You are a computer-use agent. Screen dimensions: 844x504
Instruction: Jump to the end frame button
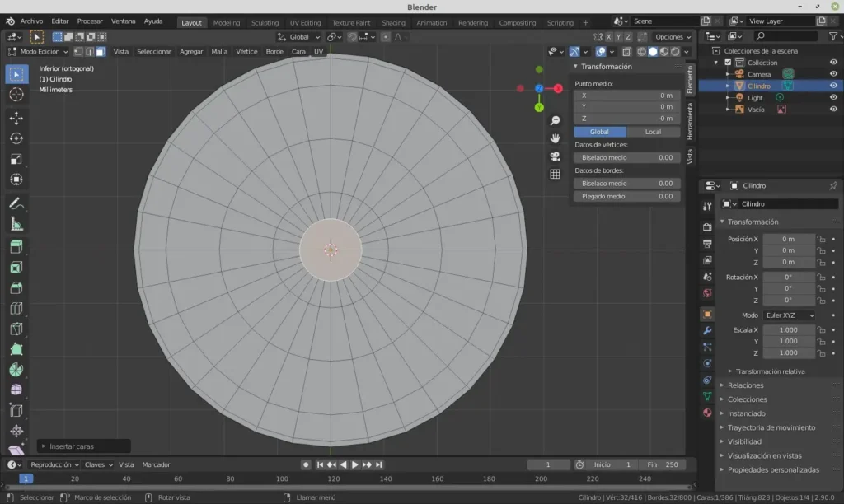pyautogui.click(x=379, y=464)
